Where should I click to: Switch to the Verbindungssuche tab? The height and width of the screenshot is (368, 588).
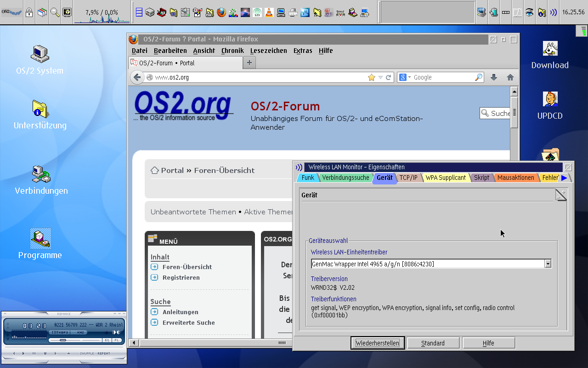click(x=345, y=178)
